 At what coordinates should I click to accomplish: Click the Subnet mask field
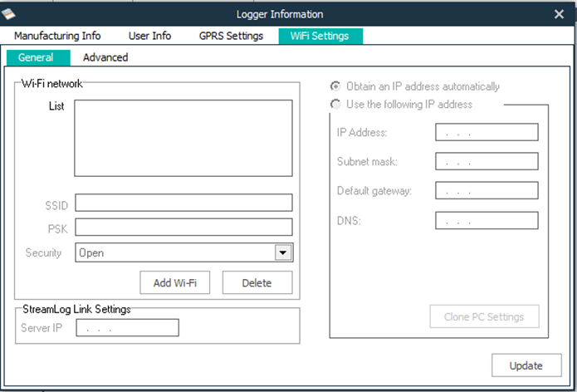point(487,161)
